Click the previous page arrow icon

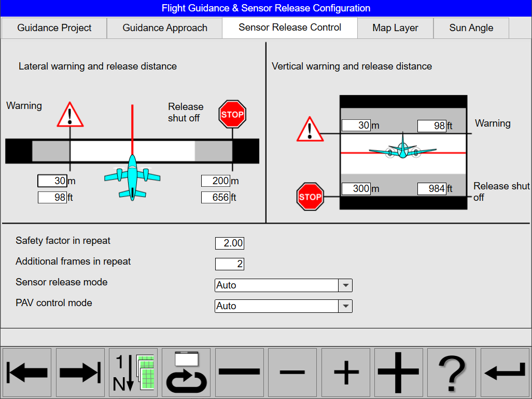click(26, 373)
